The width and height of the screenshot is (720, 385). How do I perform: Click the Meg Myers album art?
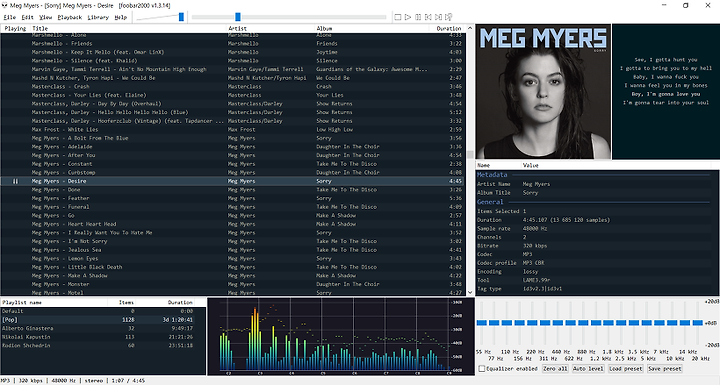544,91
